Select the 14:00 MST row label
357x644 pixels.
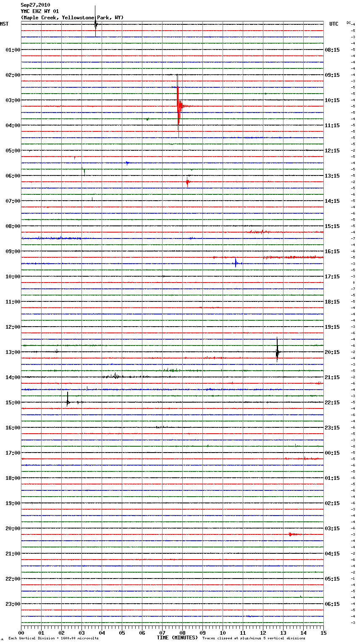click(13, 377)
